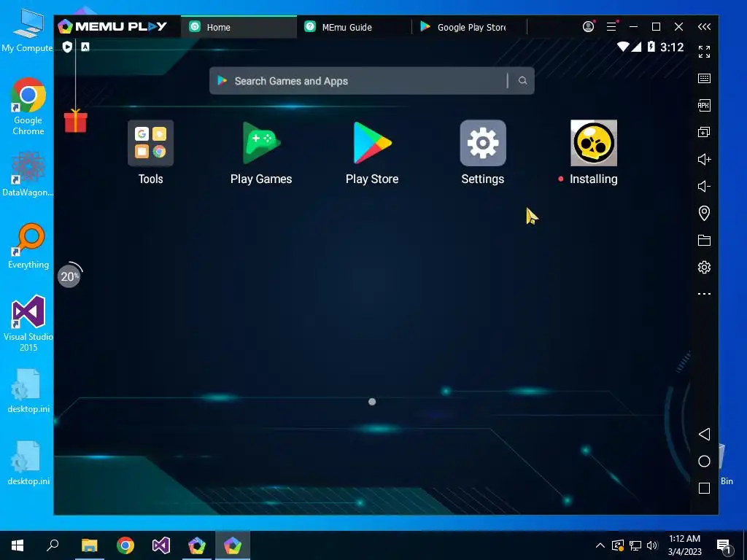
Task: Toggle fullscreen mode in sidebar
Action: coord(704,52)
